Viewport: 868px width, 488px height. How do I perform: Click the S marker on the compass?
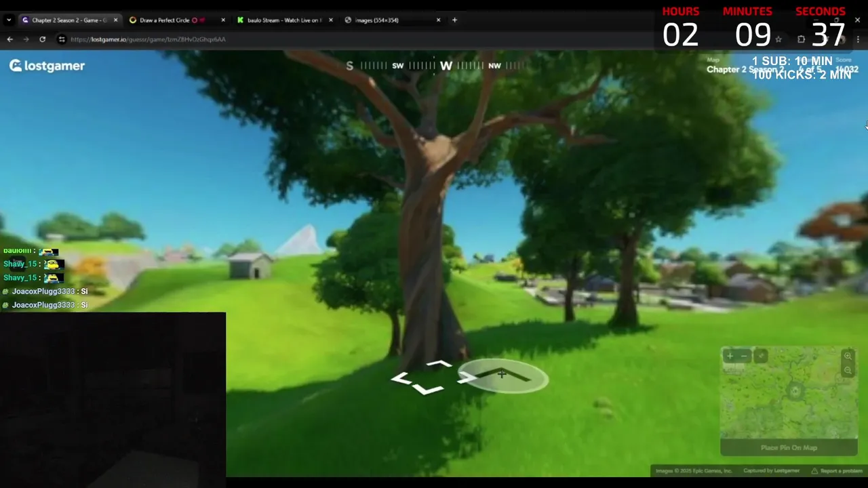click(350, 66)
